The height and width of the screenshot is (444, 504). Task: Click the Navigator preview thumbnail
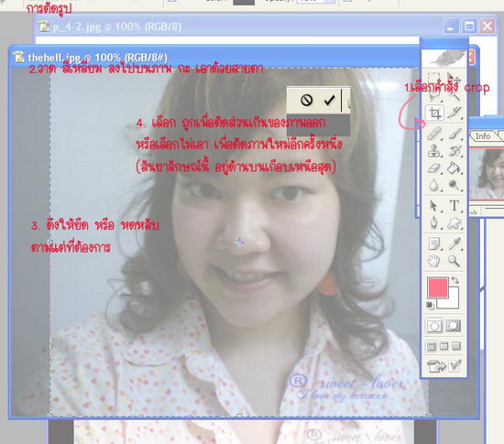487,173
